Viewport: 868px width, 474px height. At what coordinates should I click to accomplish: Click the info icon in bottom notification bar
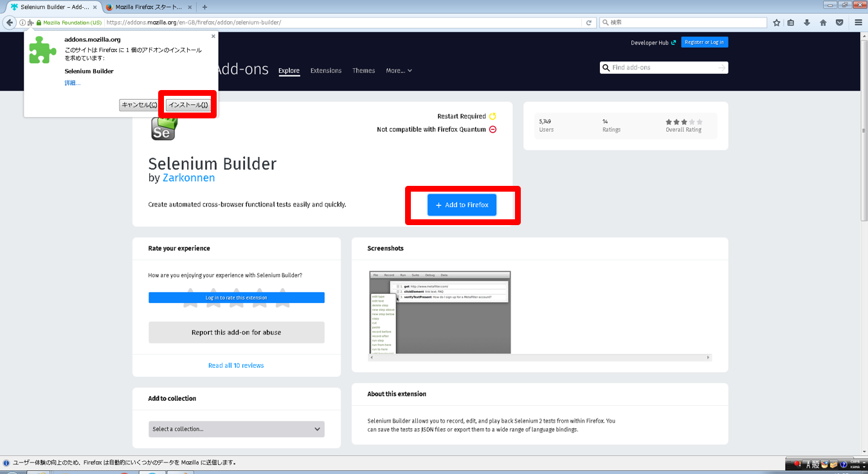[6, 462]
